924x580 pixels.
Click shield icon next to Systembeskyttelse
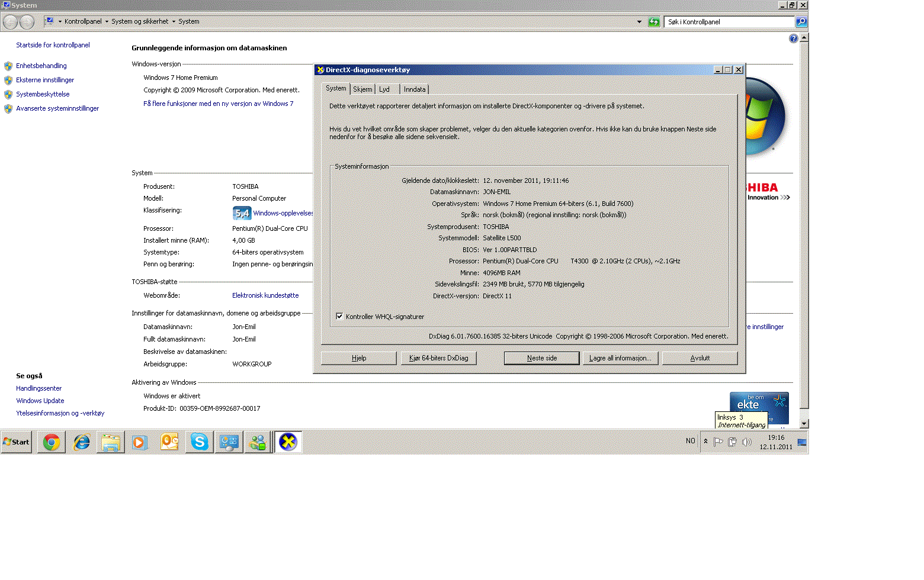(8, 94)
